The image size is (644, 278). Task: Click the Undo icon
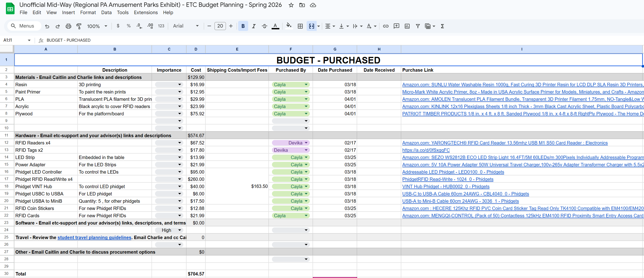pyautogui.click(x=47, y=26)
